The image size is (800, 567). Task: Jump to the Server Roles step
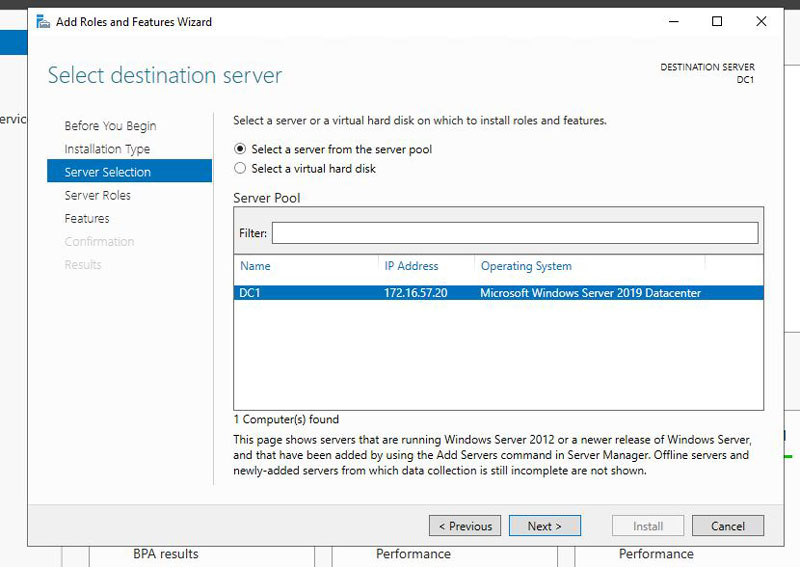pos(97,195)
